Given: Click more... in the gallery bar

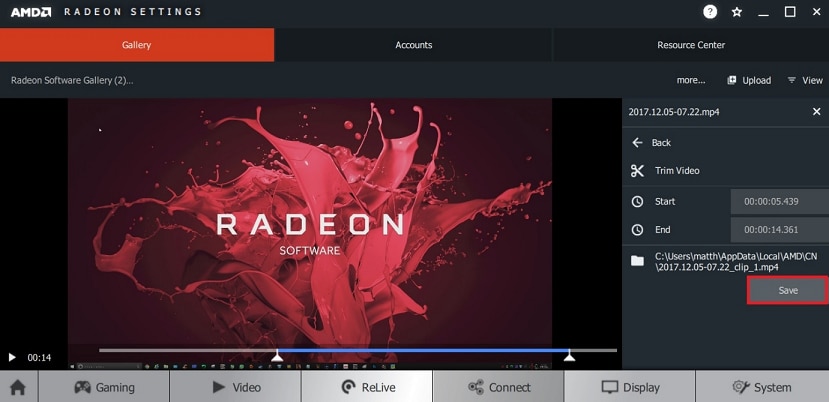Looking at the screenshot, I should coord(691,80).
